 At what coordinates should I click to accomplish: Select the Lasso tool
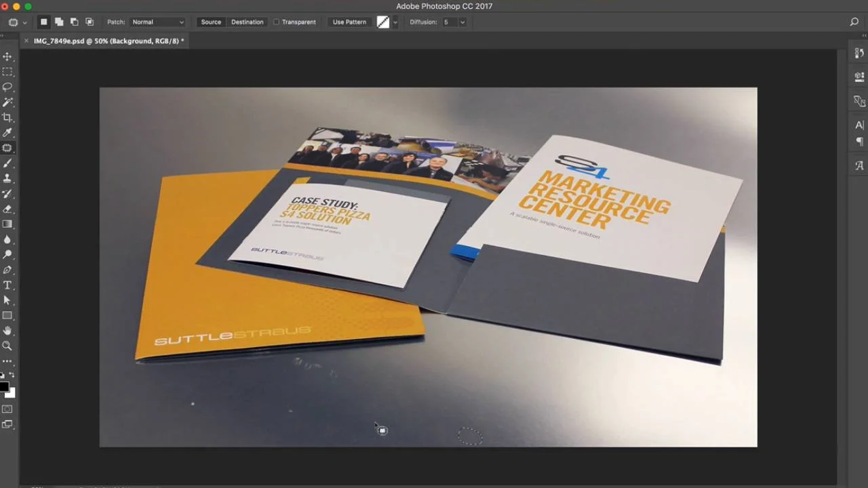pos(7,87)
